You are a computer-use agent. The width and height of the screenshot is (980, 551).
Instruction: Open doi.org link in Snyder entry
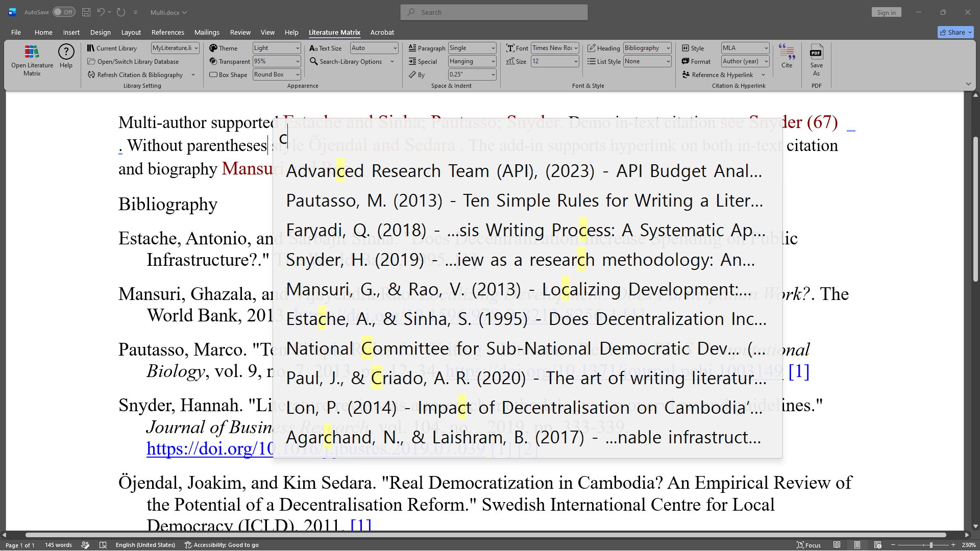(x=210, y=449)
